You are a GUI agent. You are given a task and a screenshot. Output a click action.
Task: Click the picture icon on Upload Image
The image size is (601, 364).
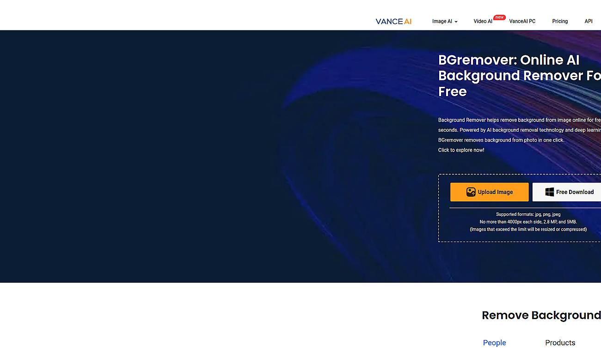click(x=471, y=192)
